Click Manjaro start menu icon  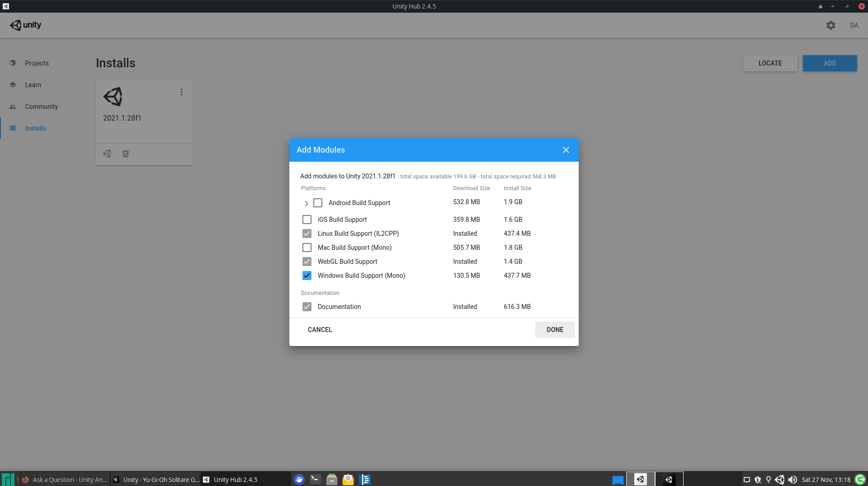pyautogui.click(x=8, y=479)
